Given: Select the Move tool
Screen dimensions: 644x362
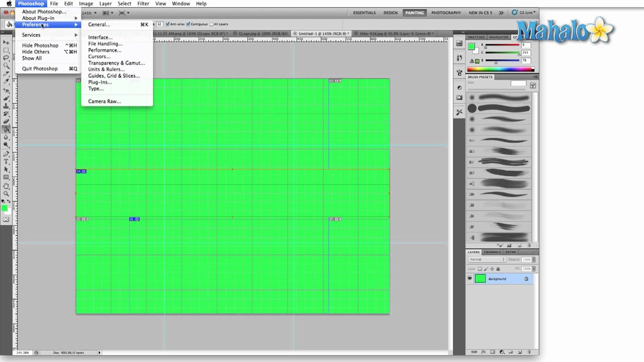Looking at the screenshot, I should coord(7,42).
